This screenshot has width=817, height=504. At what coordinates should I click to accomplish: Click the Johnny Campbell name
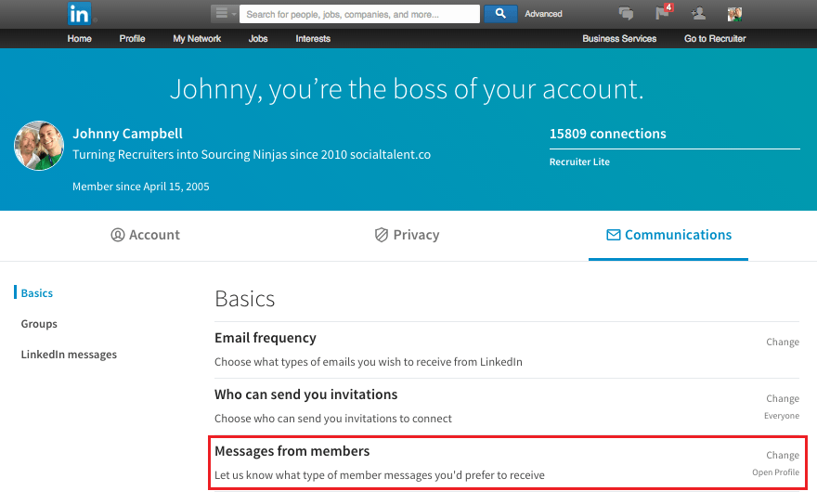pos(128,134)
